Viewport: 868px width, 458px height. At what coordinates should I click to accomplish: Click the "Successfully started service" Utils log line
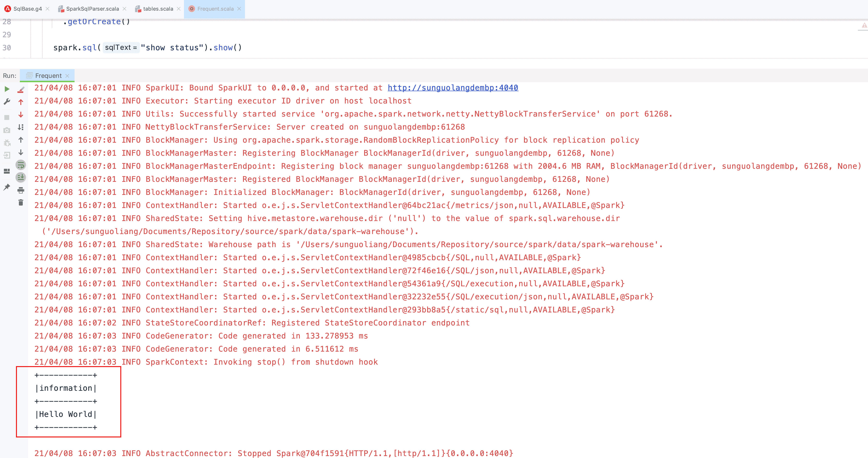pyautogui.click(x=353, y=114)
